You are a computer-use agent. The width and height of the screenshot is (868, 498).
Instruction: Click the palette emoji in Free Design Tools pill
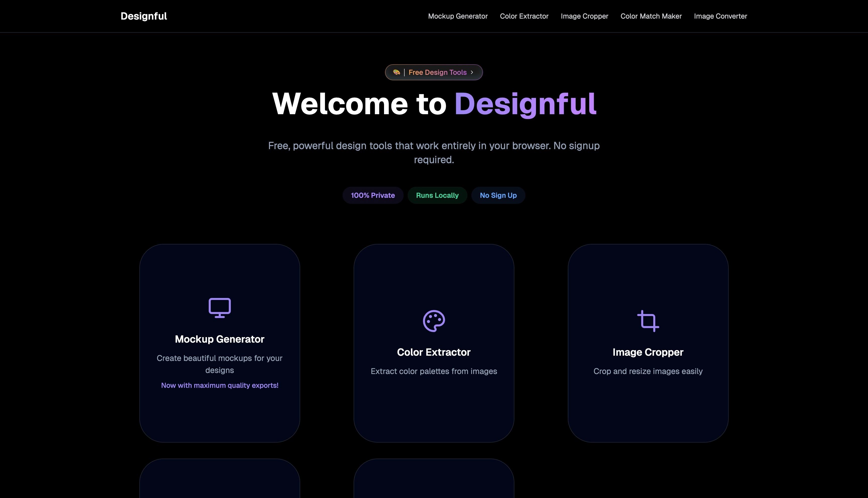pos(396,72)
